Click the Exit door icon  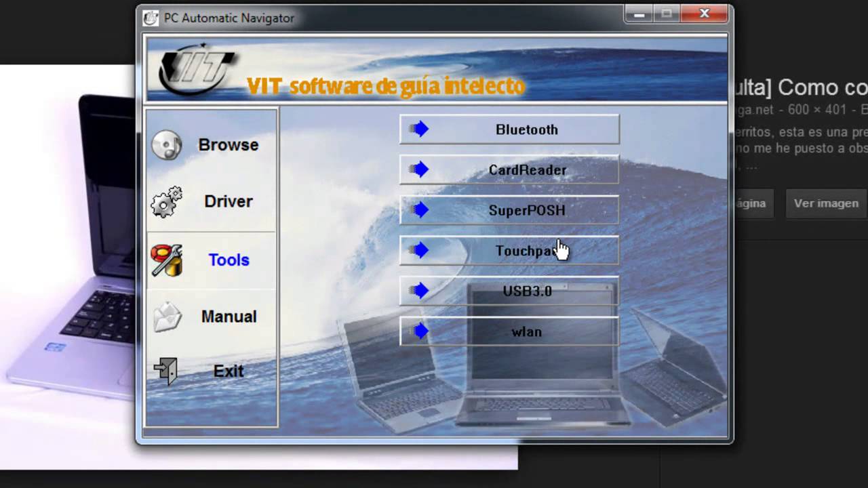(166, 371)
